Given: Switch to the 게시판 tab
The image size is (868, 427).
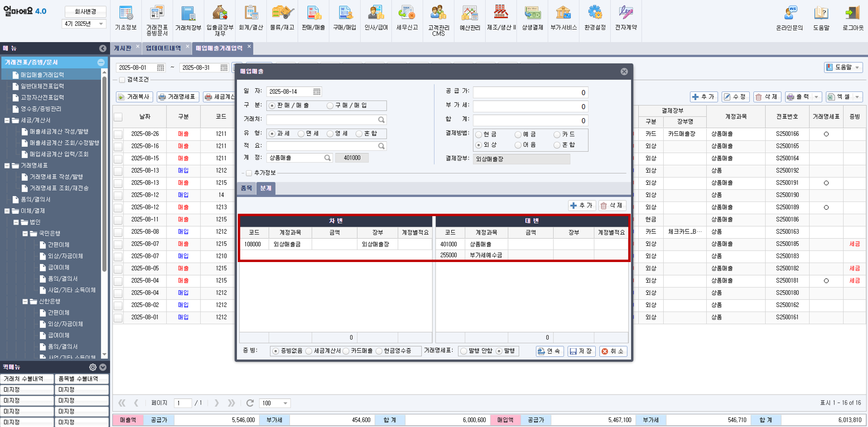Looking at the screenshot, I should point(122,48).
